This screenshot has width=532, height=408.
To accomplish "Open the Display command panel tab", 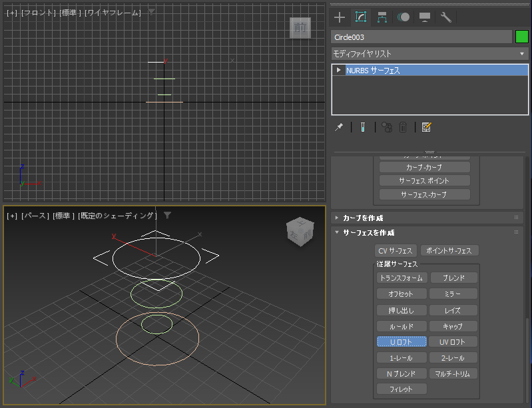I will point(424,17).
